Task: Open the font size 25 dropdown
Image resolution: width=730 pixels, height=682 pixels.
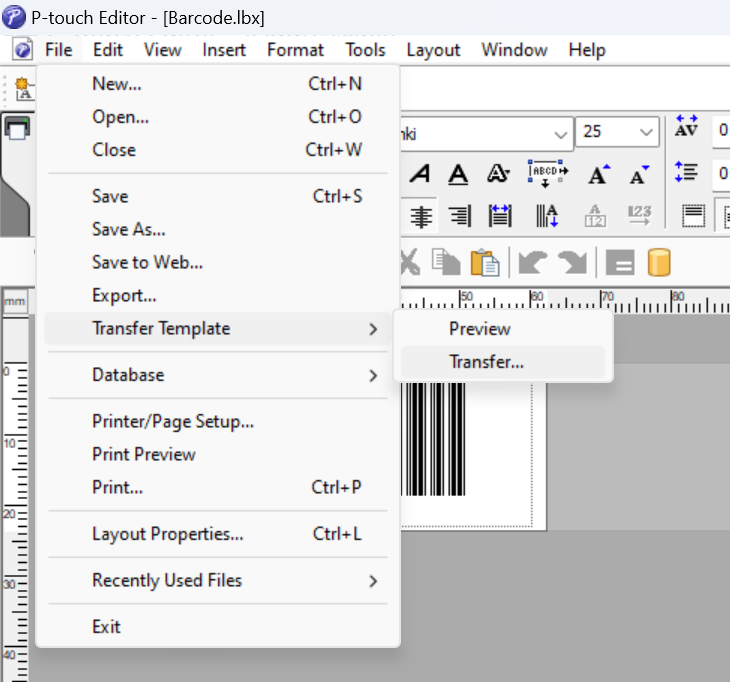Action: pos(645,133)
